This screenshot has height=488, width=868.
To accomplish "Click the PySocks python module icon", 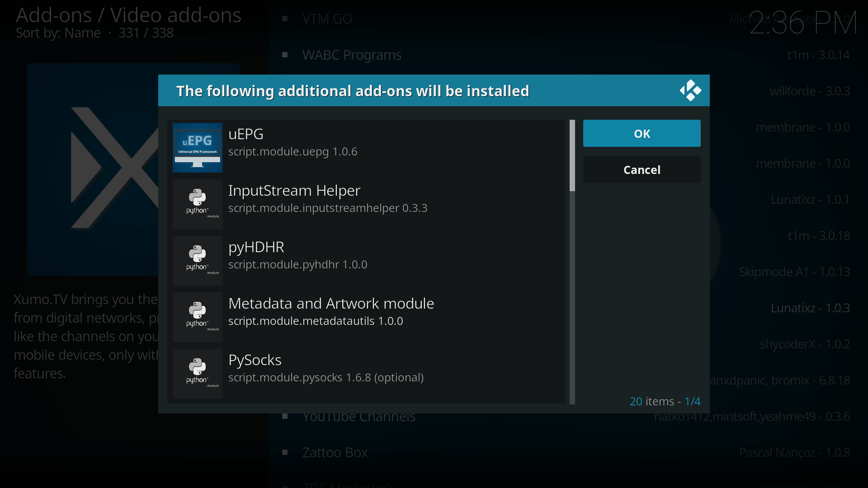I will 198,374.
